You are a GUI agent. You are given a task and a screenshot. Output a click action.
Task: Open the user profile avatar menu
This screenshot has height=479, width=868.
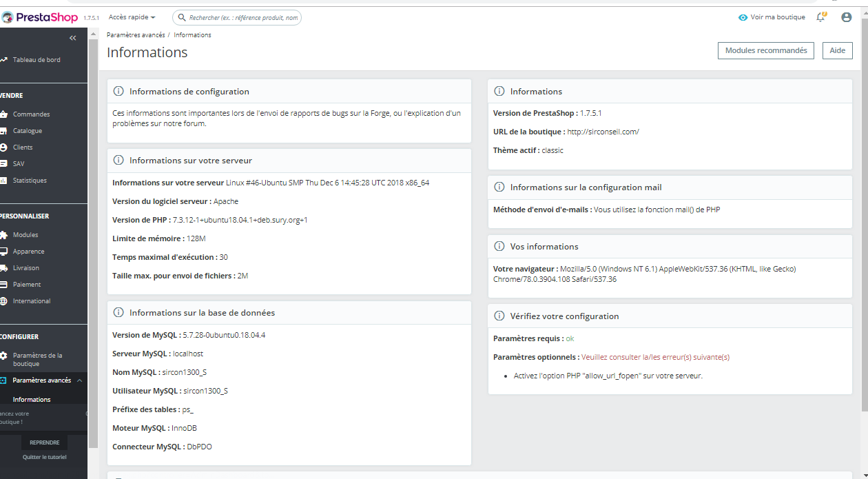847,17
